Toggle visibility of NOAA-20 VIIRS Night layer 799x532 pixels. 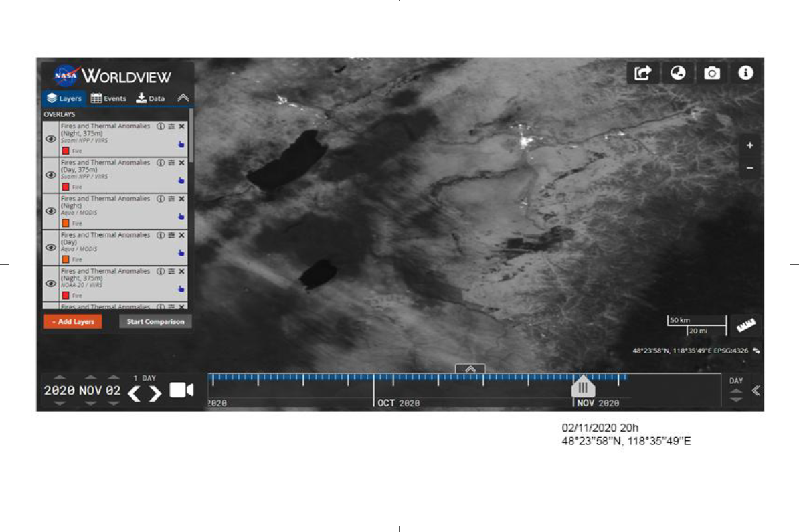coord(51,283)
